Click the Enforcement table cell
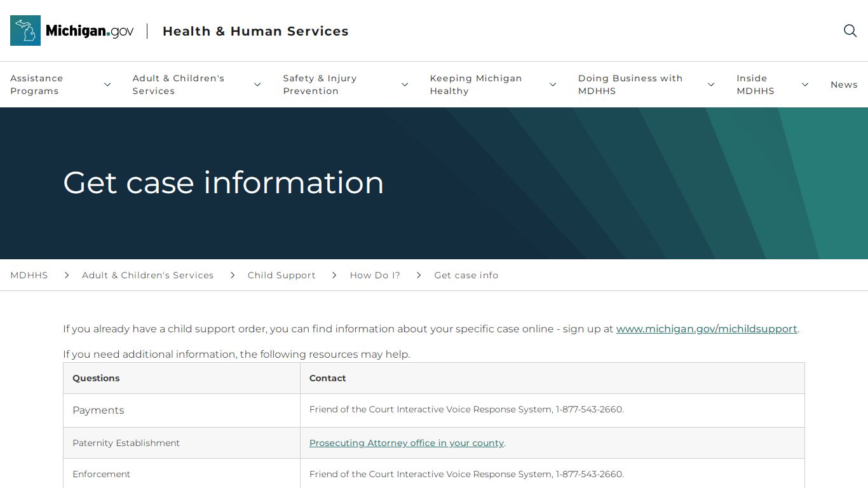This screenshot has width=868, height=488. click(182, 474)
